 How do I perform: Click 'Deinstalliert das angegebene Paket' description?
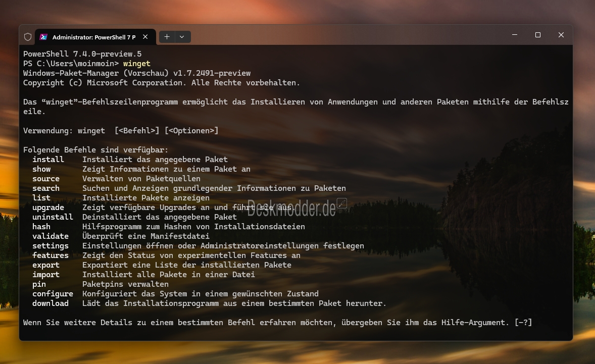[x=160, y=217]
